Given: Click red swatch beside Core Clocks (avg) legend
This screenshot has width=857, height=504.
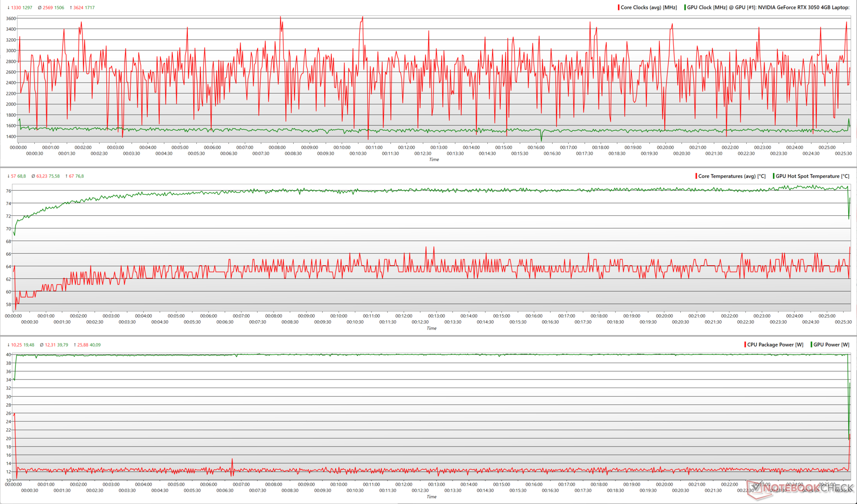Looking at the screenshot, I should [x=619, y=8].
